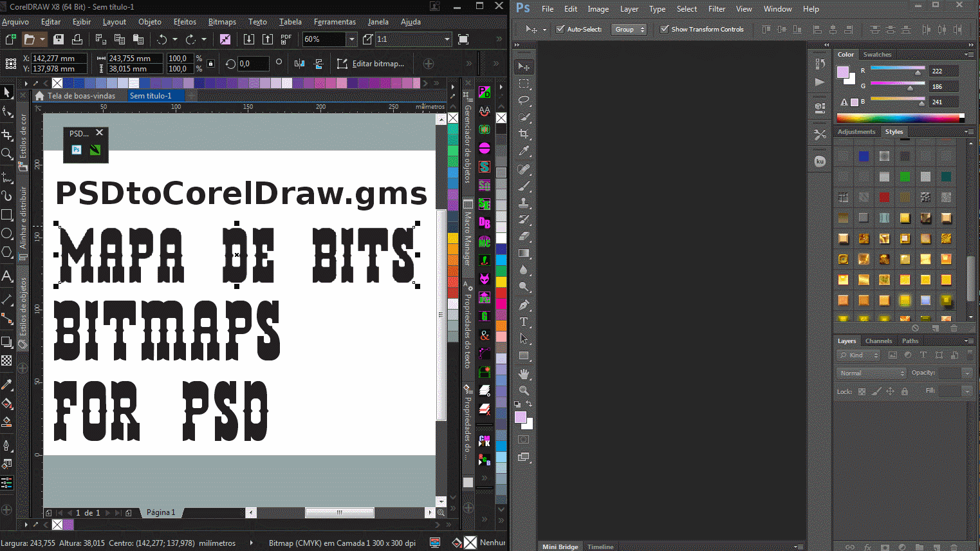Select CorelDRAW's Zoom tool
This screenshot has height=551, width=980.
pyautogui.click(x=7, y=154)
